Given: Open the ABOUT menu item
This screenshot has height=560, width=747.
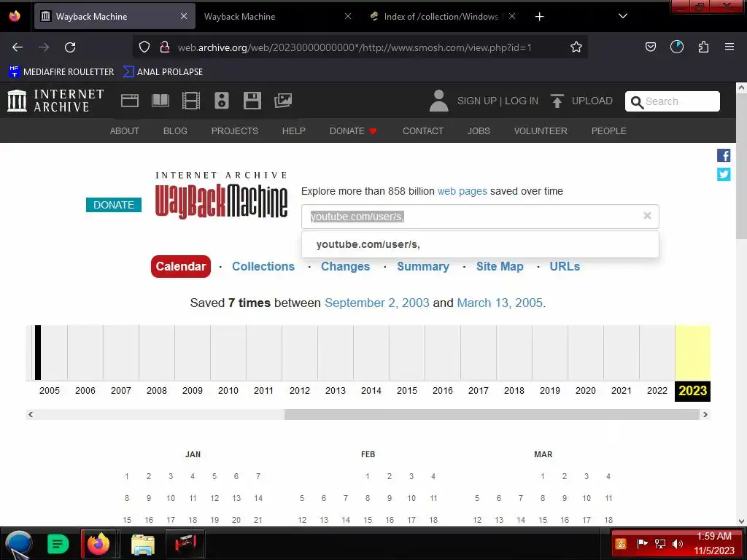Looking at the screenshot, I should (124, 131).
